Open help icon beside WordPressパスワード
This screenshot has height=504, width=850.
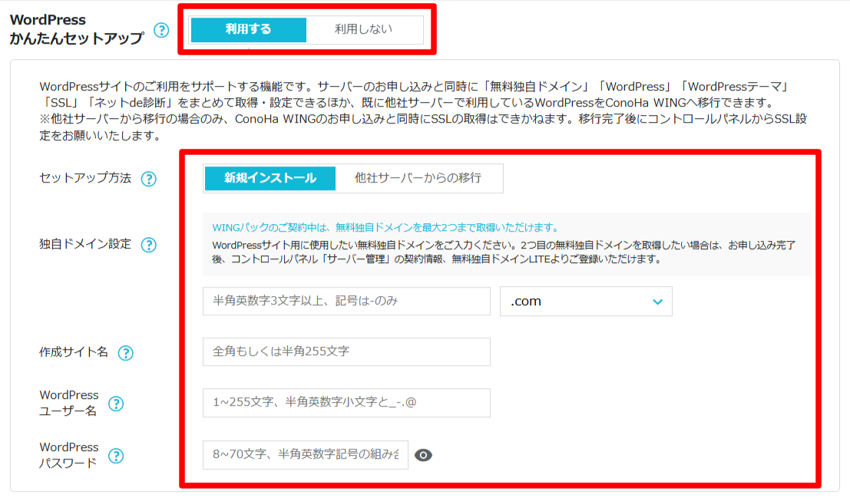(116, 456)
